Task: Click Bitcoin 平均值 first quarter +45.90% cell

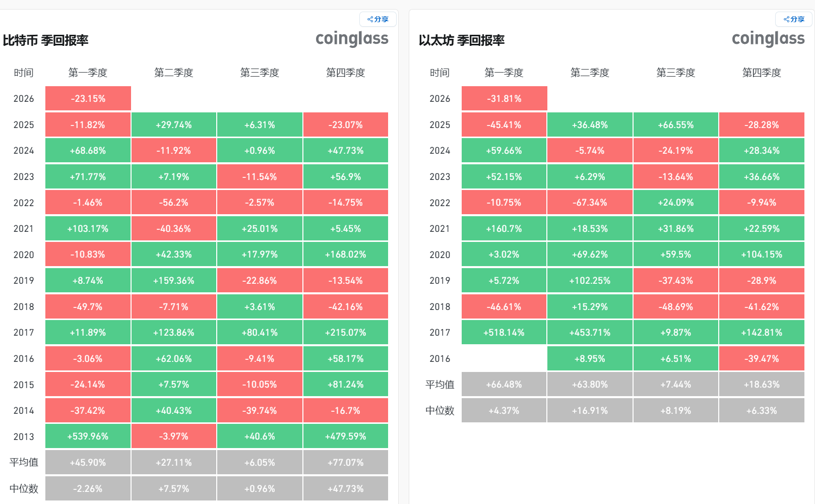Action: [x=88, y=463]
